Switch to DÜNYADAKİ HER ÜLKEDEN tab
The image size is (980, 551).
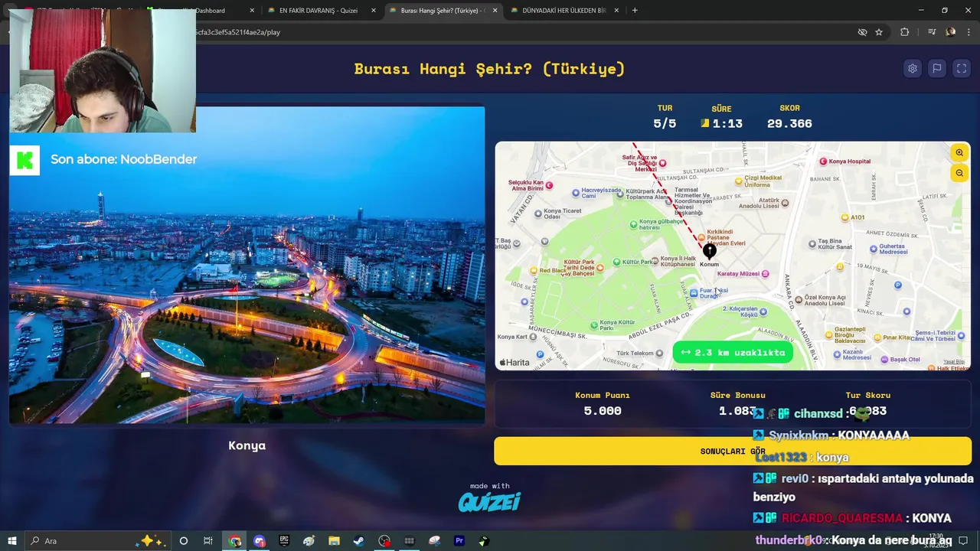pyautogui.click(x=563, y=11)
